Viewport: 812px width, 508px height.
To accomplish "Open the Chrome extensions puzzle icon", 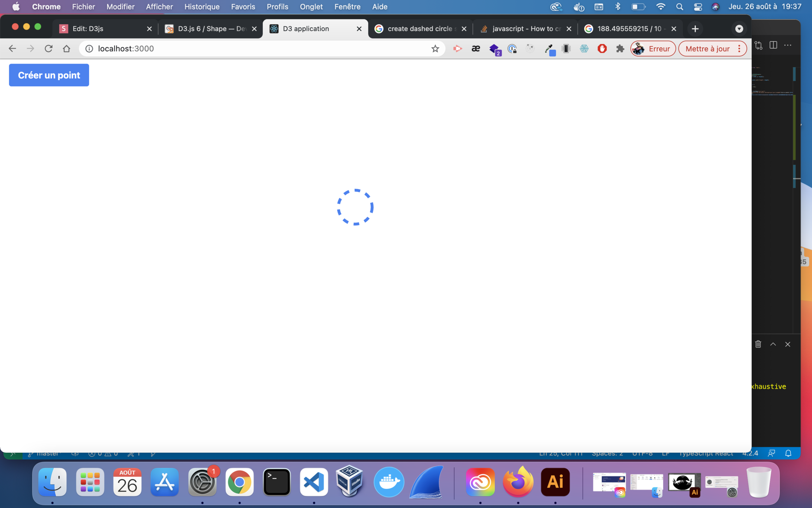I will (620, 49).
